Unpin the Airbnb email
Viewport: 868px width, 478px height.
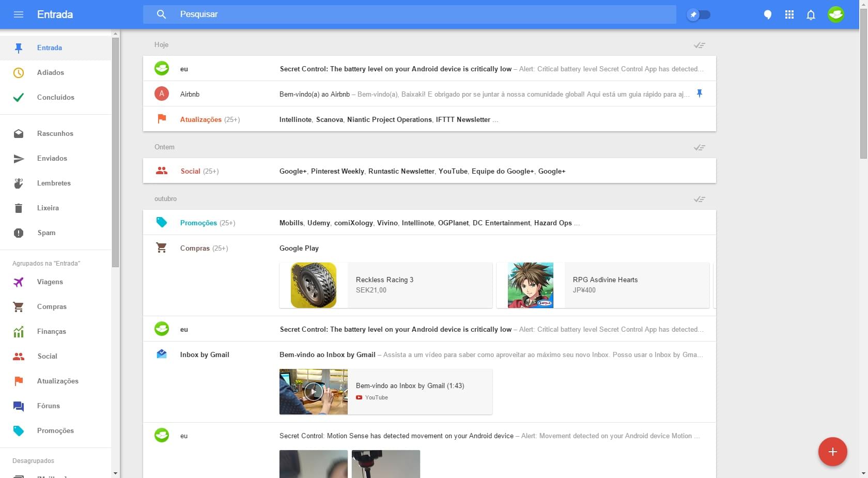point(700,94)
